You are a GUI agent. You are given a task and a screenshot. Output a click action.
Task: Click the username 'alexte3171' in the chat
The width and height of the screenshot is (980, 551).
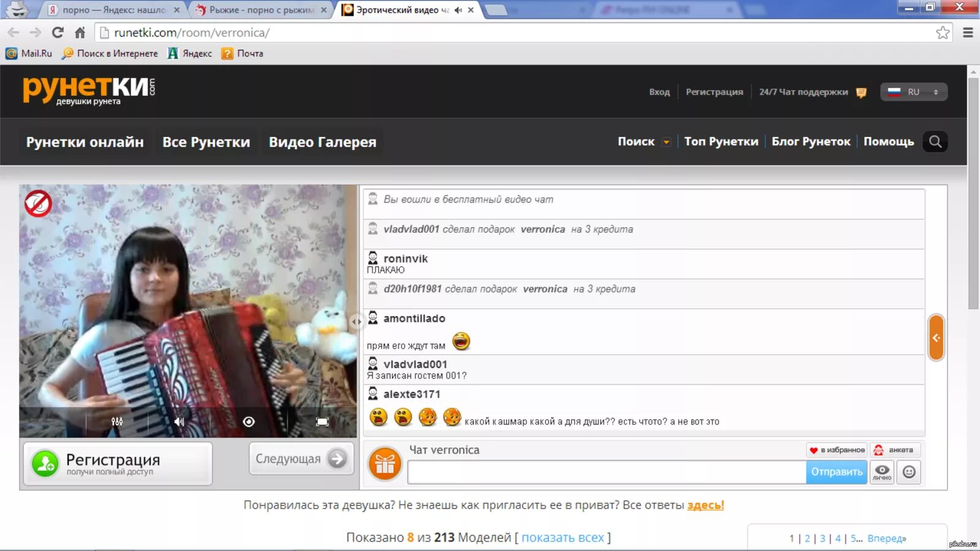point(412,394)
